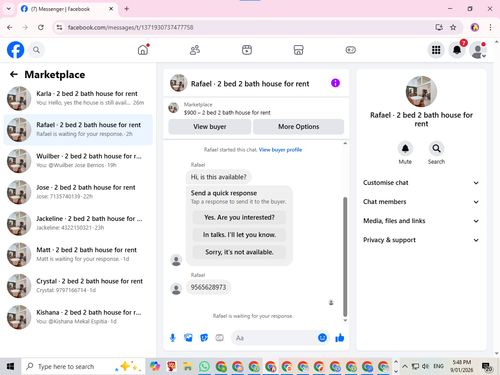Open the Notifications bell
Screen dimensions: 500x375
(457, 50)
